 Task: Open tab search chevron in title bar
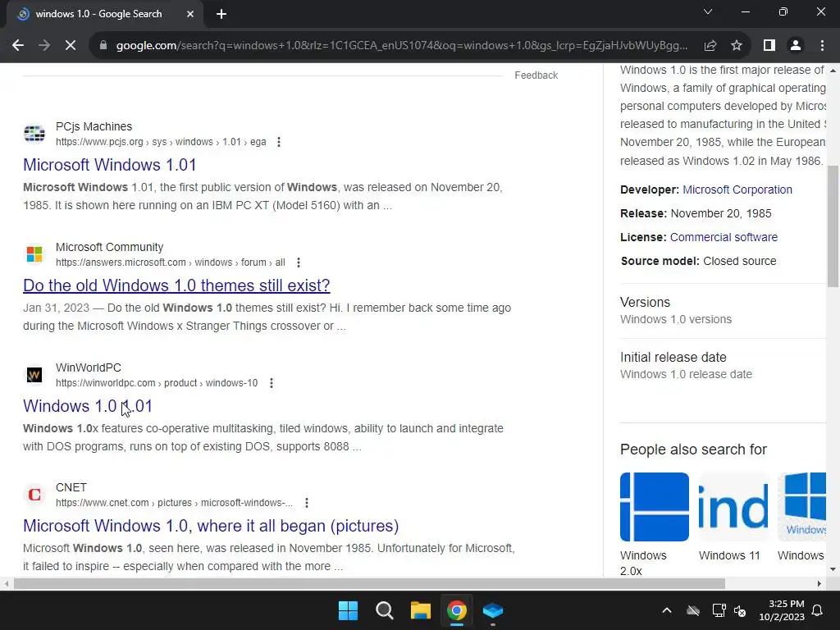(708, 11)
